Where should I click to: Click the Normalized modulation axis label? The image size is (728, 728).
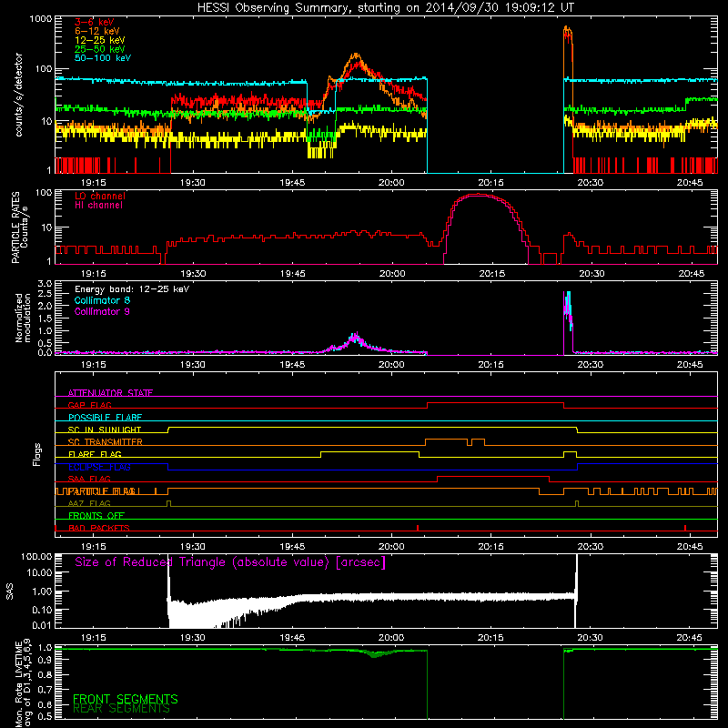coord(23,318)
